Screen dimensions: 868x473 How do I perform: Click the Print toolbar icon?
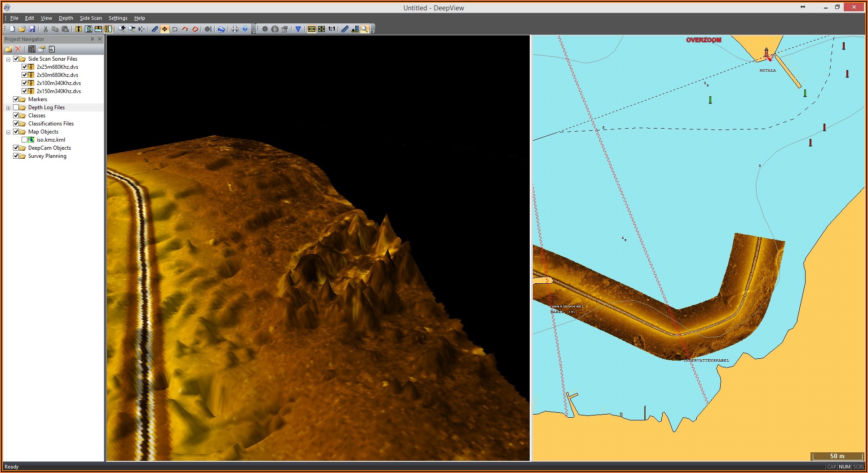coord(235,29)
